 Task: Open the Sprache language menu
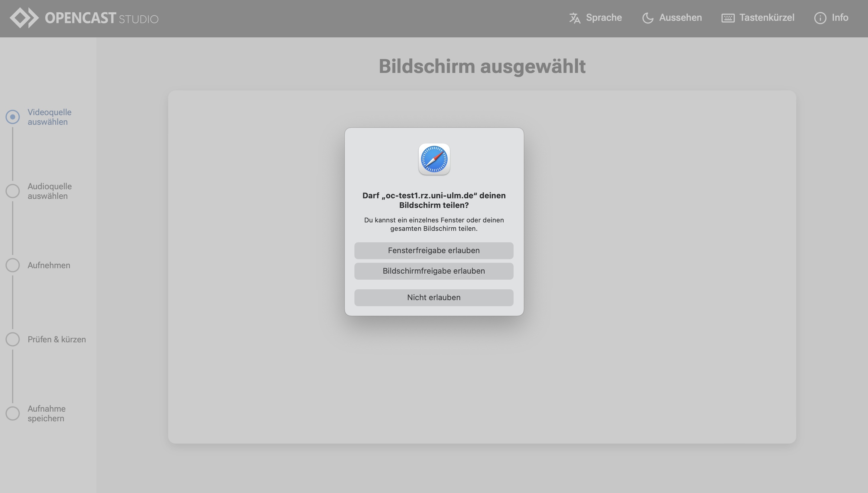596,17
